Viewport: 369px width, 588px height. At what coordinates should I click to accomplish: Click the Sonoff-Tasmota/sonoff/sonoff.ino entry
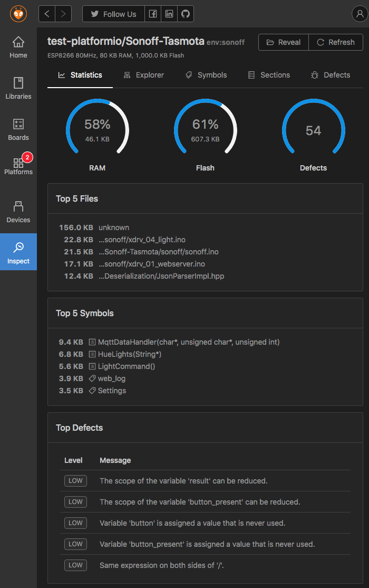(x=159, y=252)
